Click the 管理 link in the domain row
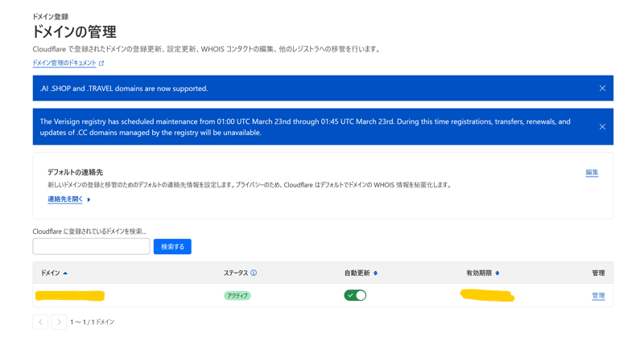The width and height of the screenshot is (644, 349). pyautogui.click(x=598, y=296)
